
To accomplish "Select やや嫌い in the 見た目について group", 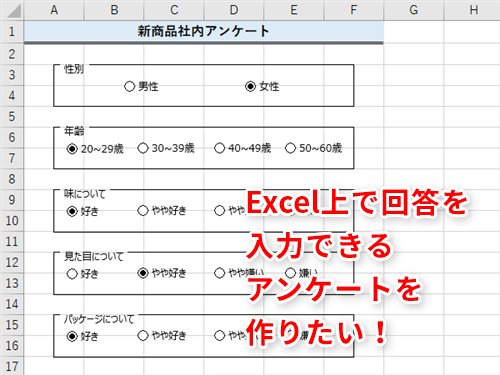I will [219, 273].
